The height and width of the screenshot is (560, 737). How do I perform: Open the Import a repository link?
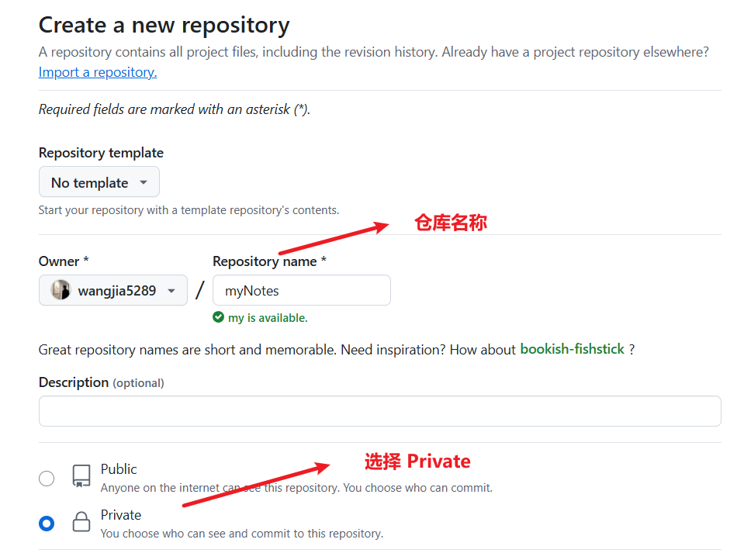click(x=98, y=72)
